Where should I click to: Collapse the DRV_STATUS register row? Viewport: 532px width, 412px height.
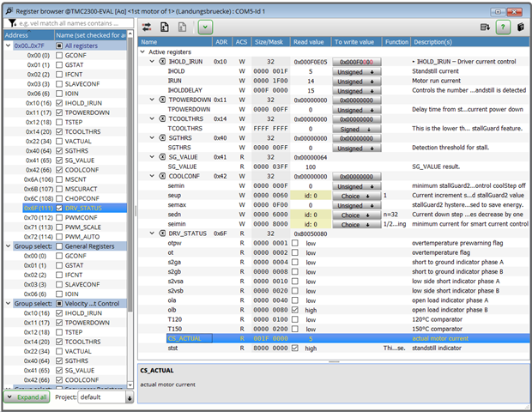[153, 233]
